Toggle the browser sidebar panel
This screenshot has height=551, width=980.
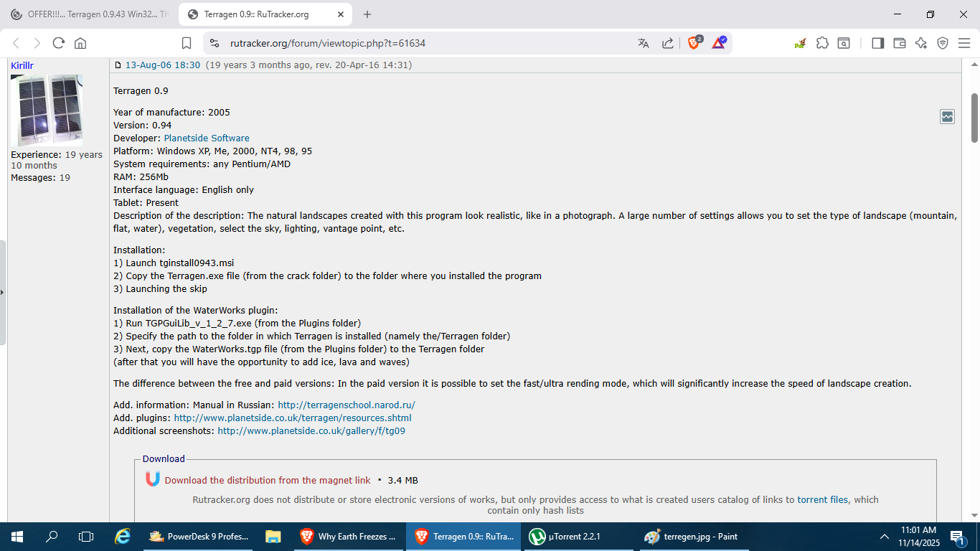(877, 43)
